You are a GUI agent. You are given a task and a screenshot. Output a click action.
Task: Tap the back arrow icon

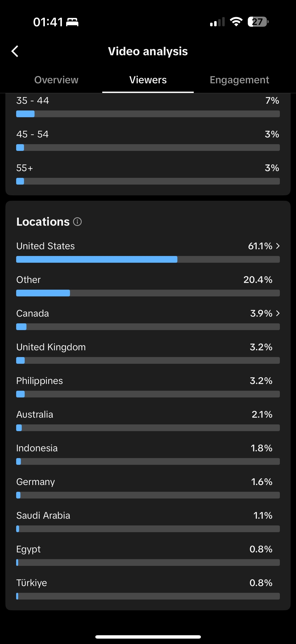(15, 51)
